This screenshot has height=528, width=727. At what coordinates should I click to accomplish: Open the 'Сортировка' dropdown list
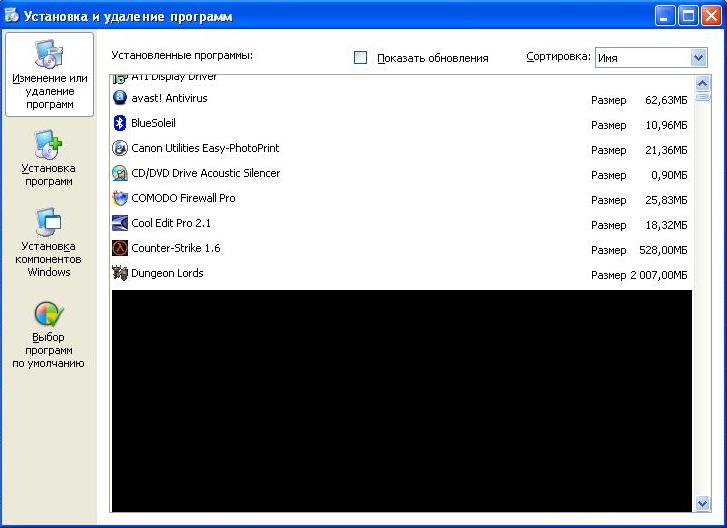(698, 58)
